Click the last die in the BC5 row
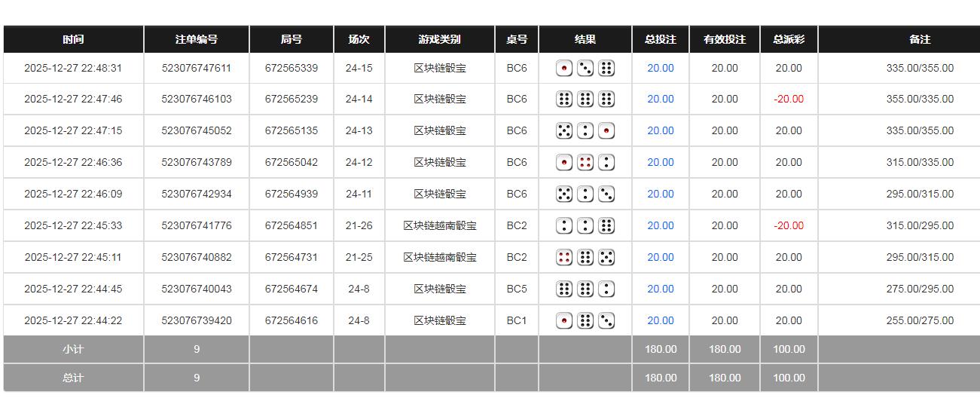980x398 pixels. [606, 289]
